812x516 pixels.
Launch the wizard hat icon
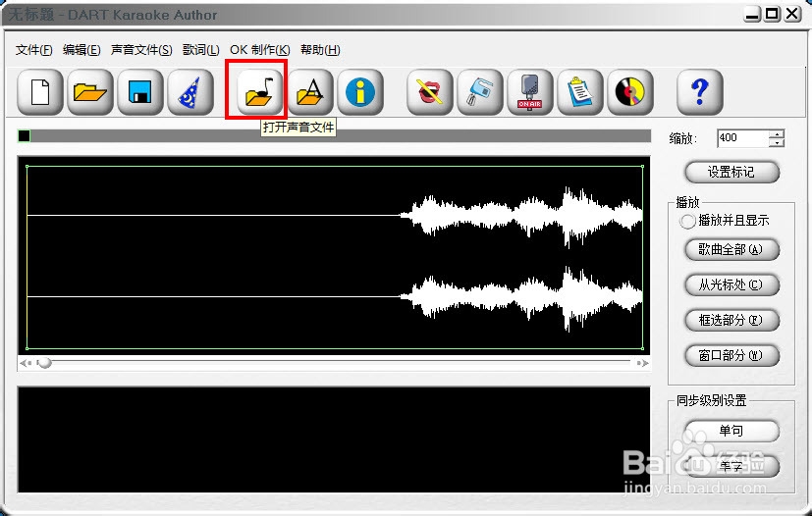[x=190, y=91]
